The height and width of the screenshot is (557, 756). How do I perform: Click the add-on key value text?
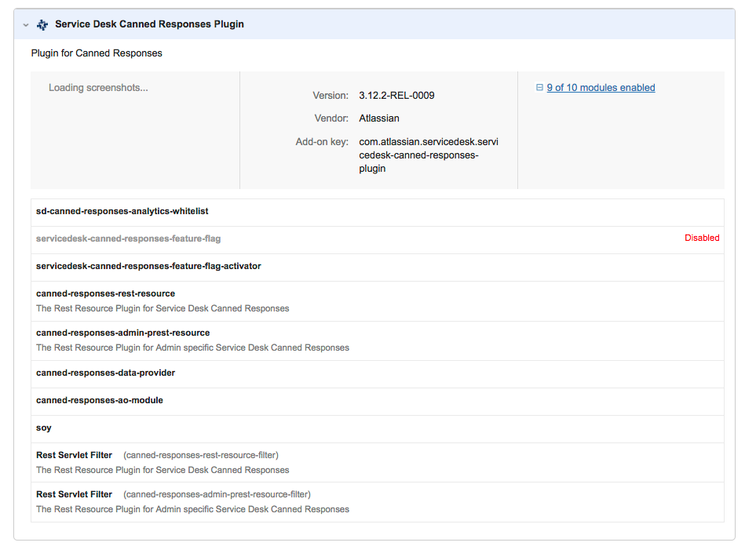point(429,155)
